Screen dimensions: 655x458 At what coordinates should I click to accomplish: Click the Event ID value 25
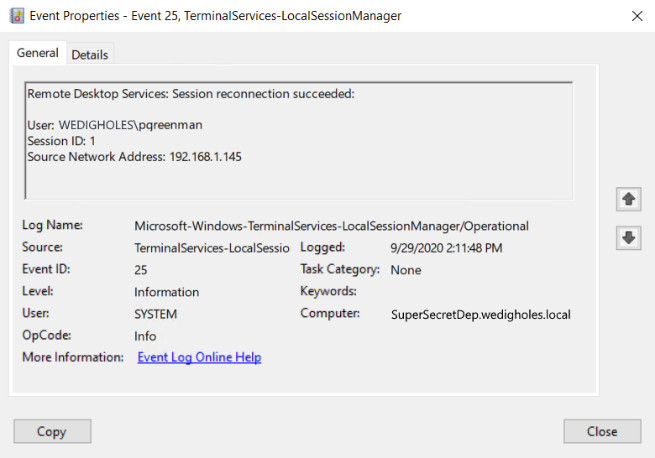click(x=141, y=270)
